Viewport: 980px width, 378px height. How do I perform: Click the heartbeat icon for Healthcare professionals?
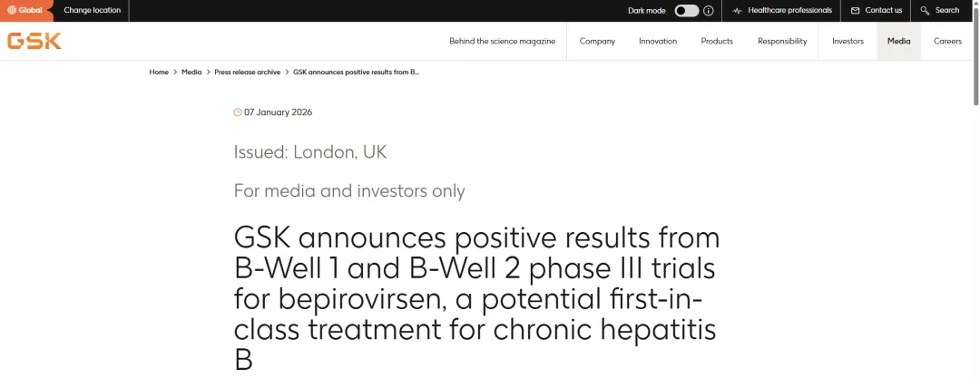pyautogui.click(x=738, y=11)
